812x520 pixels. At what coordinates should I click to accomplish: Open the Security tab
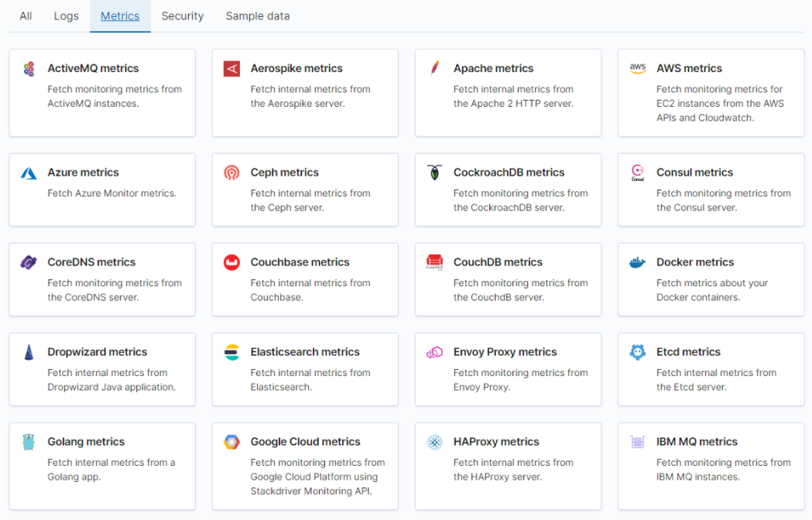(183, 16)
